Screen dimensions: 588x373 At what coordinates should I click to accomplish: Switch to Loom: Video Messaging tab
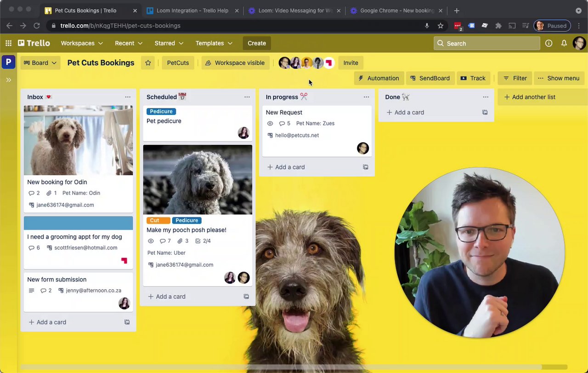295,11
